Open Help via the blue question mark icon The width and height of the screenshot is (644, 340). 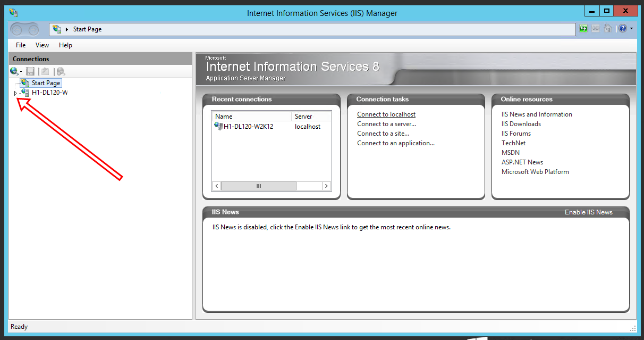coord(622,29)
